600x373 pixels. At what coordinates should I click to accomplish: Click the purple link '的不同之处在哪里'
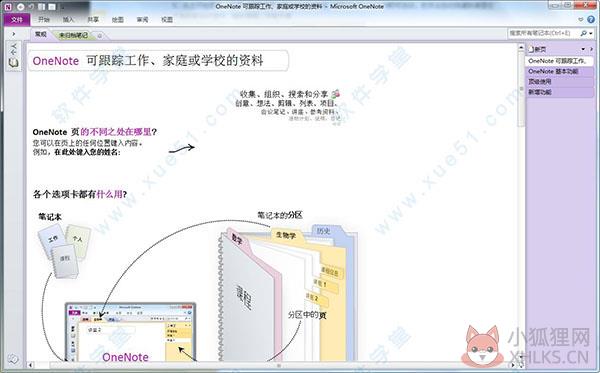click(x=116, y=132)
